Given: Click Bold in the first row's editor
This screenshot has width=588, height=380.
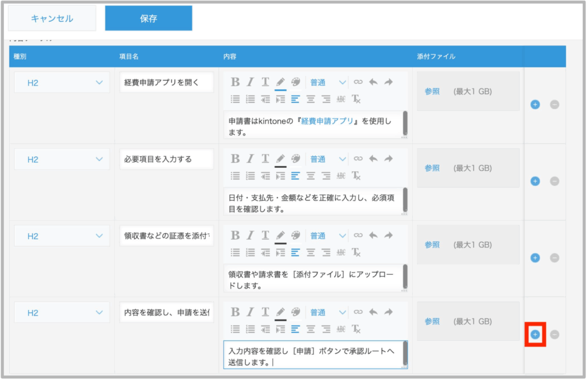Looking at the screenshot, I should pos(235,82).
